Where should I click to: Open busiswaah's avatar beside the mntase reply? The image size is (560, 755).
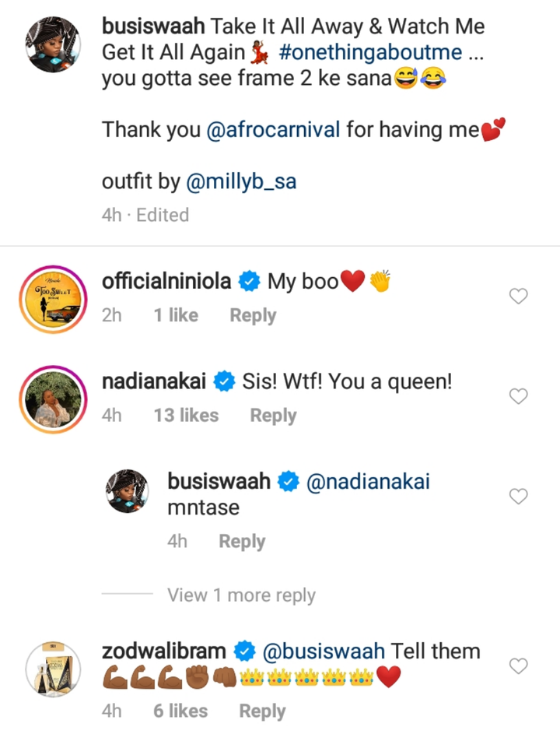coord(126,491)
